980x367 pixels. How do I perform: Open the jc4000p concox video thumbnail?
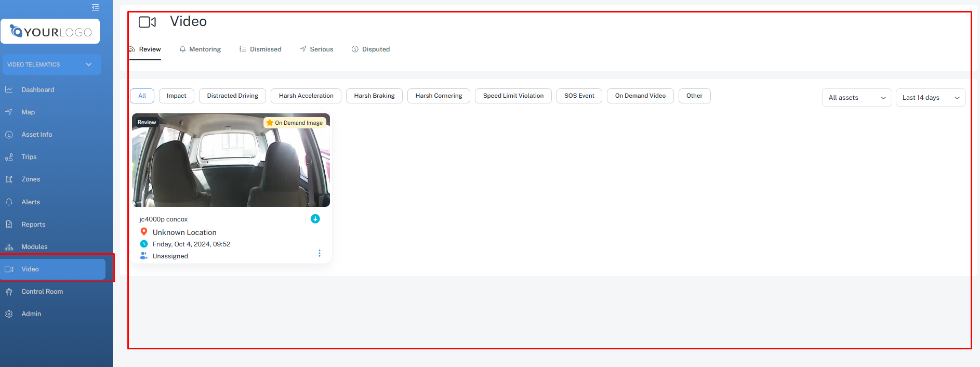(231, 160)
